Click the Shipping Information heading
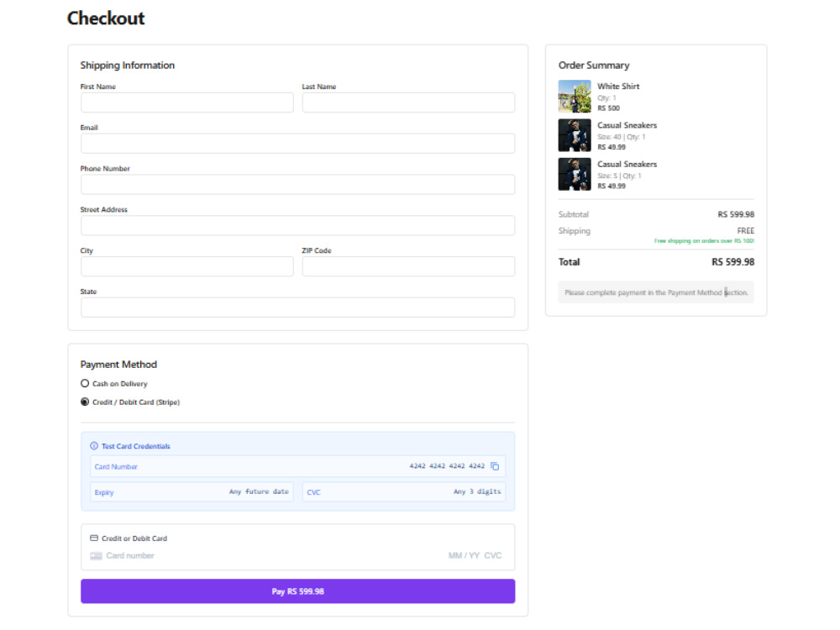Viewport: 840px width, 630px height. (x=128, y=66)
